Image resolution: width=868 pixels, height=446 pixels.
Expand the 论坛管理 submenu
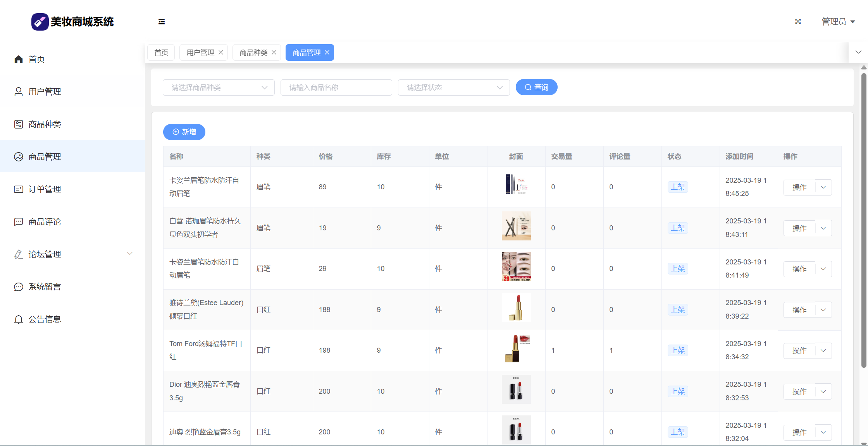pyautogui.click(x=130, y=254)
